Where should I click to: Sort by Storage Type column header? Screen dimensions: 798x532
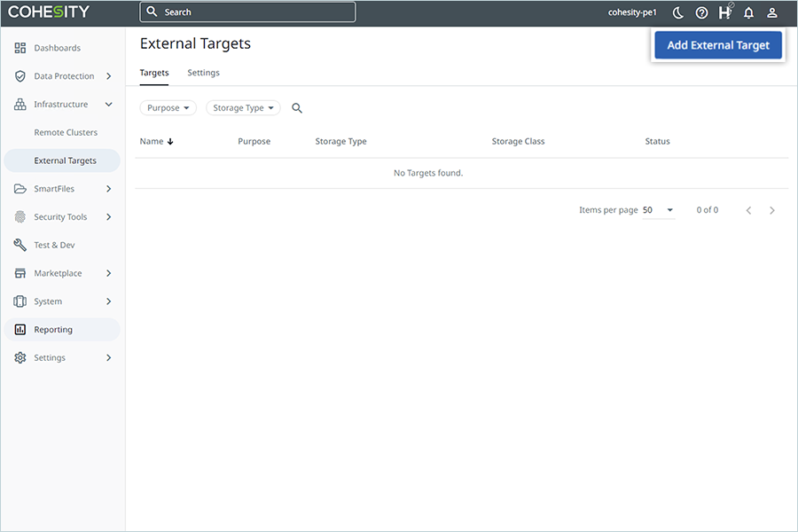tap(341, 142)
